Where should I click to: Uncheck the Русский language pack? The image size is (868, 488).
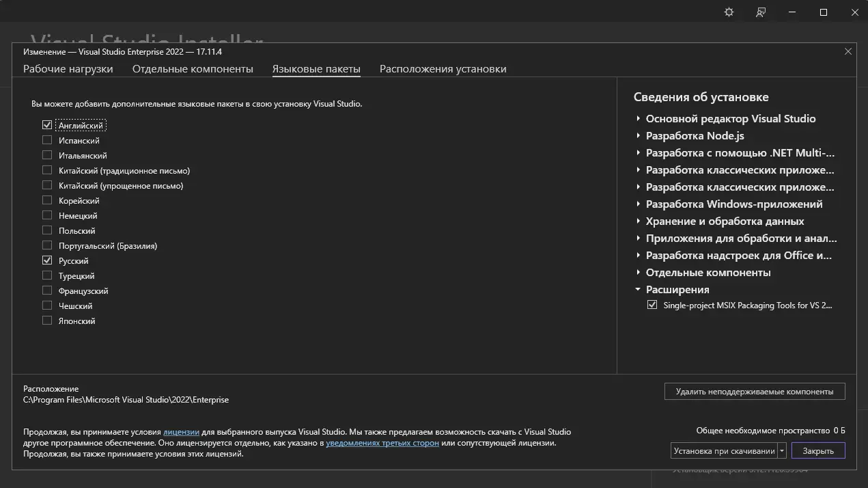click(x=47, y=260)
